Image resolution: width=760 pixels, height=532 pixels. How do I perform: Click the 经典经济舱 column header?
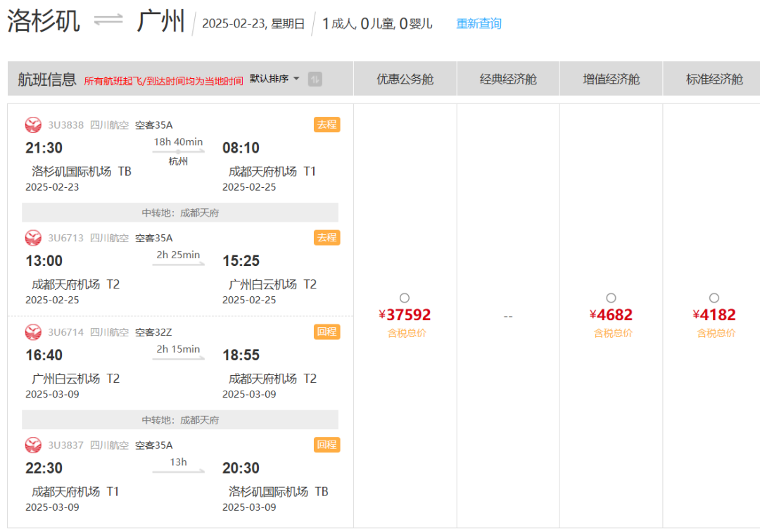click(x=508, y=80)
